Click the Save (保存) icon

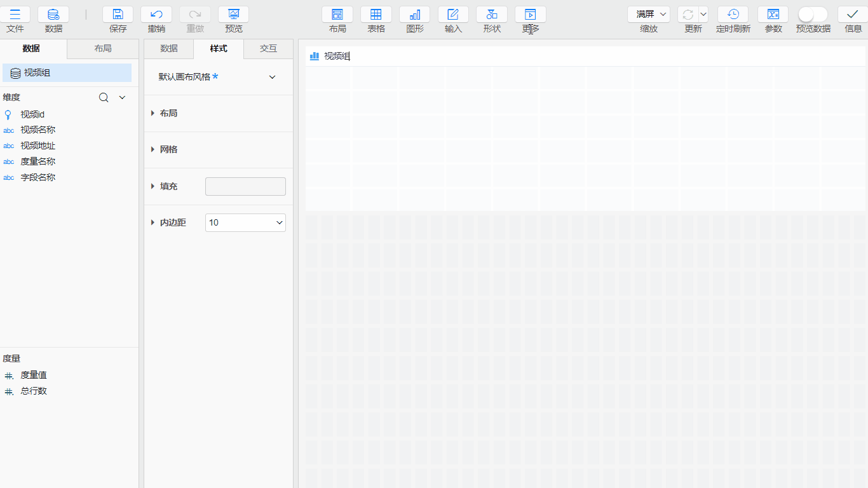point(118,15)
